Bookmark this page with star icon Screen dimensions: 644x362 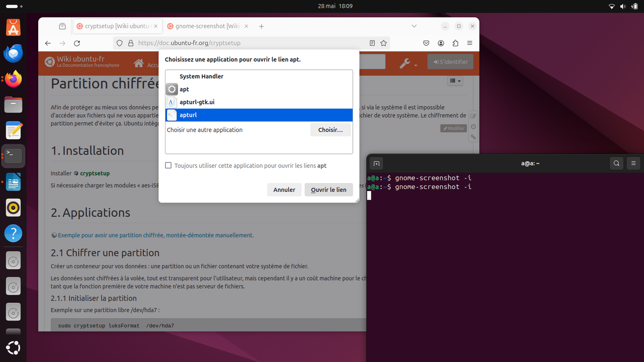383,43
